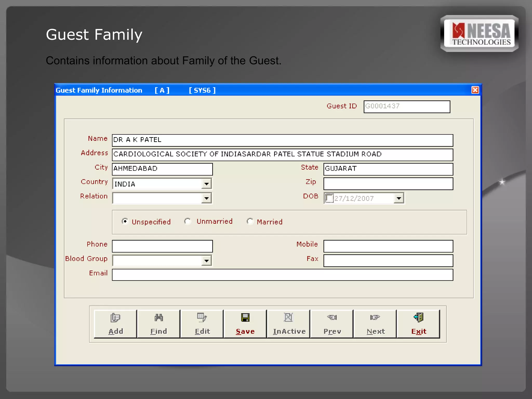
Task: Go to the Next record
Action: [x=375, y=324]
